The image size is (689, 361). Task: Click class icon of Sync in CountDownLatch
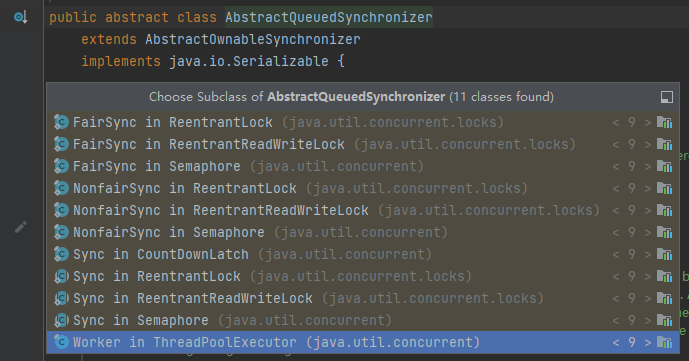pyautogui.click(x=61, y=254)
